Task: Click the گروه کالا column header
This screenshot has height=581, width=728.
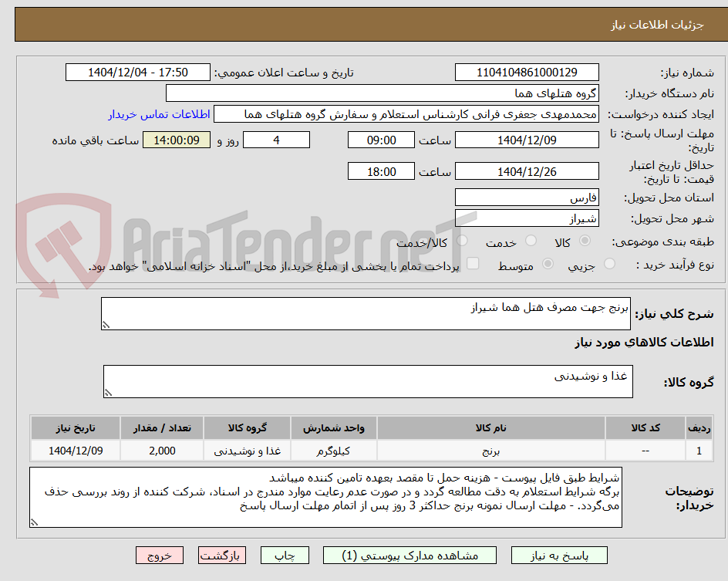Action: tap(247, 427)
